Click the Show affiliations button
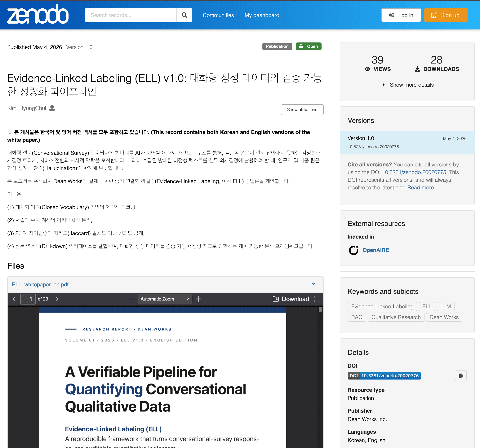The height and width of the screenshot is (448, 480). 302,109
